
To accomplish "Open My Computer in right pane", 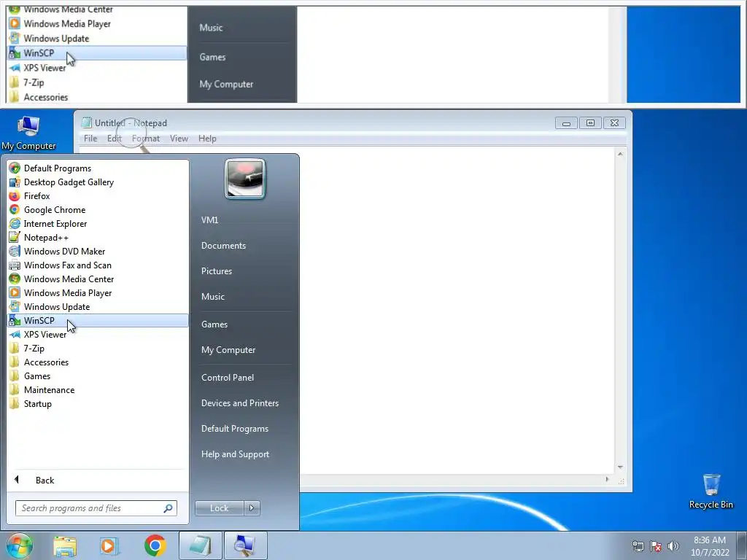I will (x=228, y=350).
